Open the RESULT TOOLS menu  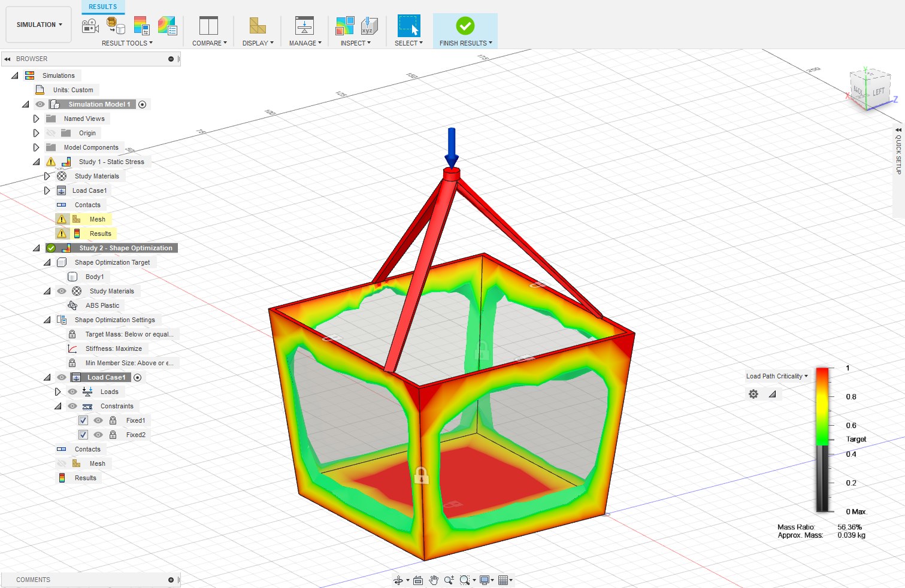pyautogui.click(x=127, y=43)
